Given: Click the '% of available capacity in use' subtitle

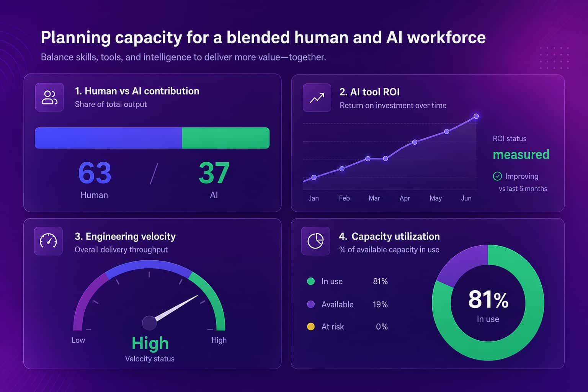Looking at the screenshot, I should click(389, 250).
